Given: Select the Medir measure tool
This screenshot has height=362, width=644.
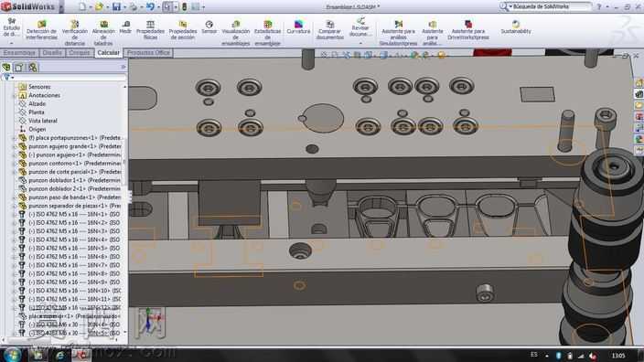Looking at the screenshot, I should point(125,27).
